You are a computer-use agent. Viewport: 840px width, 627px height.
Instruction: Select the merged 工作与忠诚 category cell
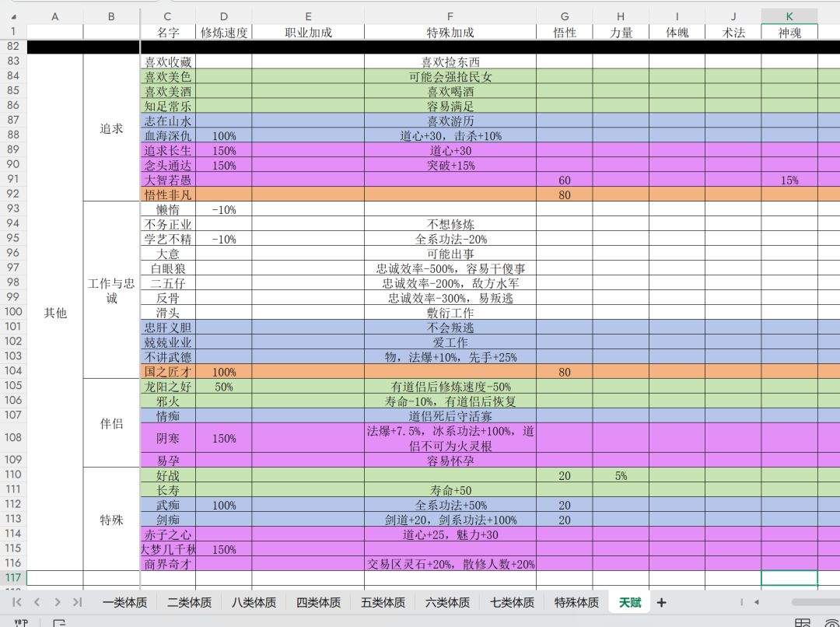point(111,290)
